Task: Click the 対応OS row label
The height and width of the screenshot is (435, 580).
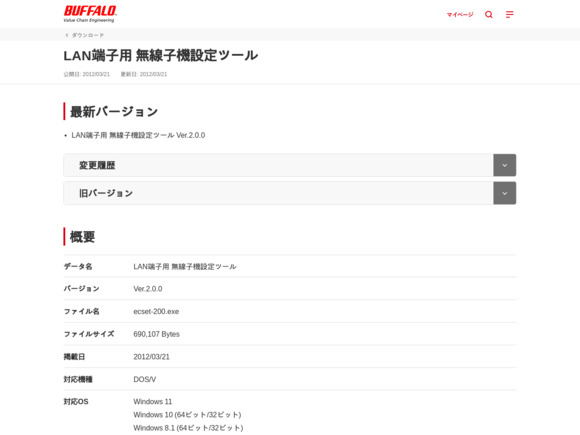Action: click(76, 401)
